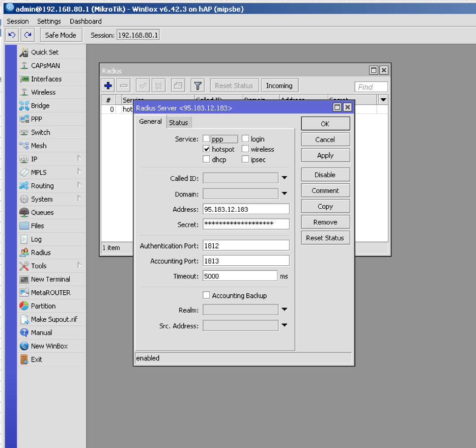Open Radius from the sidebar

(x=51, y=253)
